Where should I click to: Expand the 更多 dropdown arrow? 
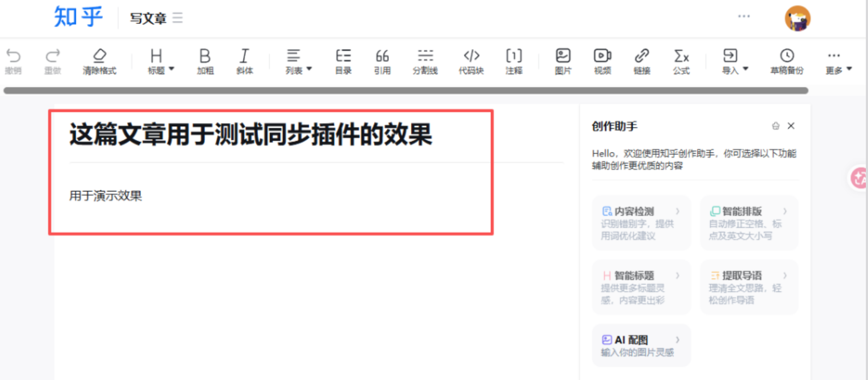tap(849, 69)
